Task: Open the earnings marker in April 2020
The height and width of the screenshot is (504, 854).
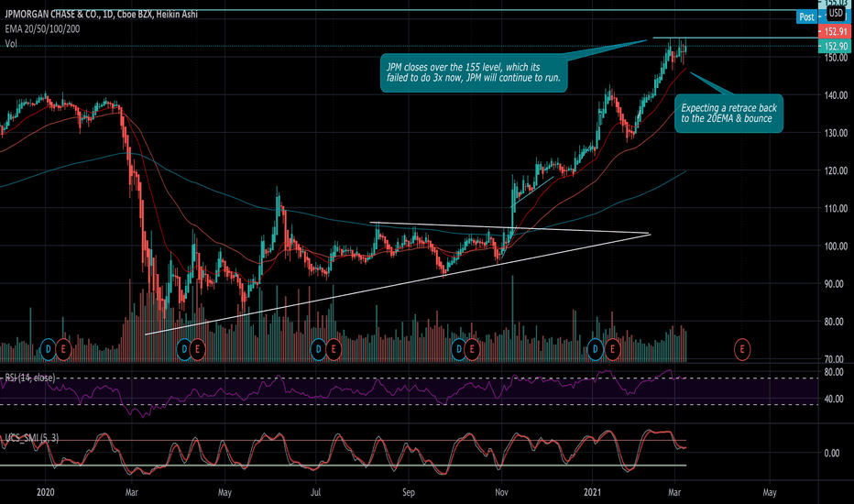Action: (x=198, y=349)
